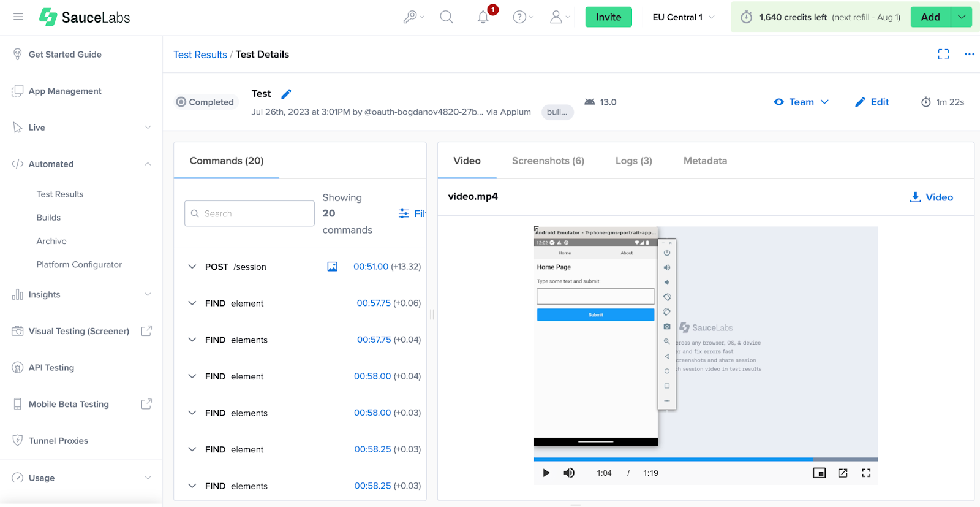Image resolution: width=980 pixels, height=507 pixels.
Task: Open the search magnifier in header
Action: coord(447,17)
